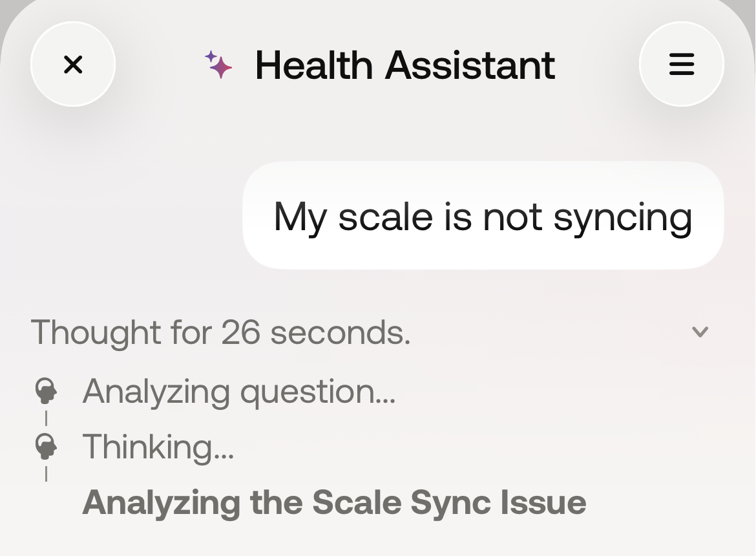Click the small purple sparkle star

(211, 57)
